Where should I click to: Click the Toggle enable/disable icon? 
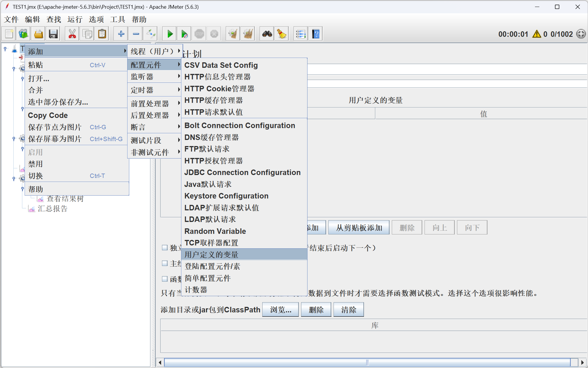151,34
